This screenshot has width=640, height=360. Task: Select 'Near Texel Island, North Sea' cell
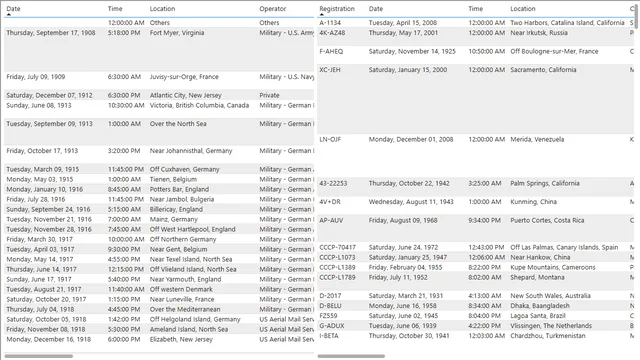point(191,259)
